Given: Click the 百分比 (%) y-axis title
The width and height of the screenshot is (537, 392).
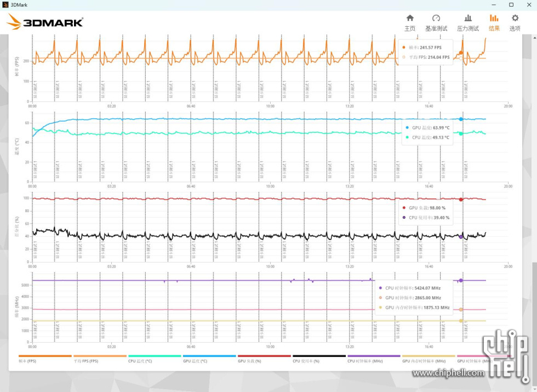Looking at the screenshot, I should point(17,227).
